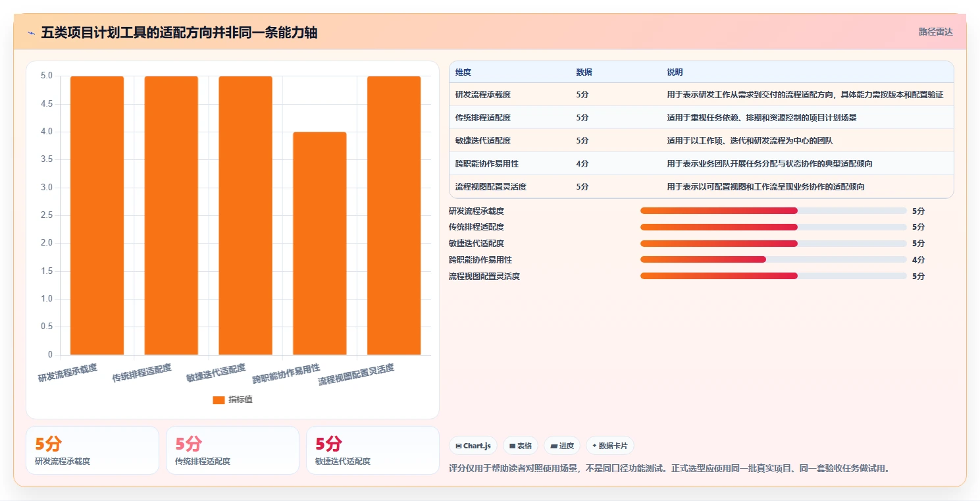
Task: Open the 敏捷迭代适配度 5分 data card
Action: tap(373, 450)
